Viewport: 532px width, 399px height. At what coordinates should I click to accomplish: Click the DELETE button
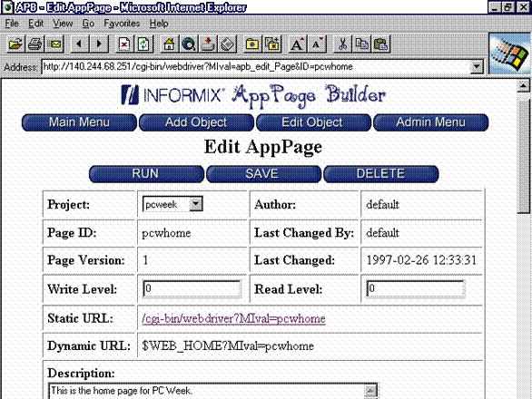point(380,174)
